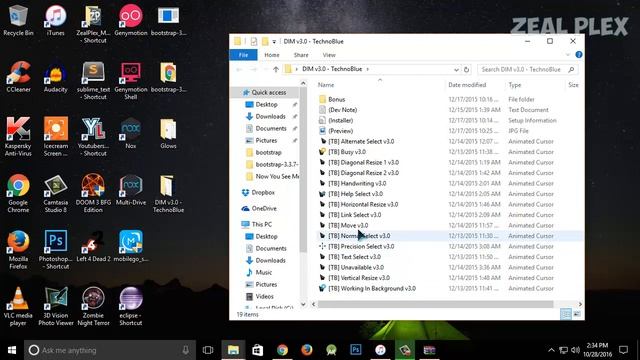640x360 pixels.
Task: Select the Zombie Night Terror icon
Action: point(93,306)
